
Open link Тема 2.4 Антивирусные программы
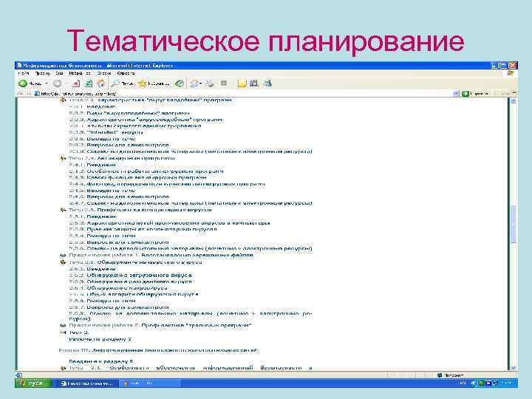point(122,158)
